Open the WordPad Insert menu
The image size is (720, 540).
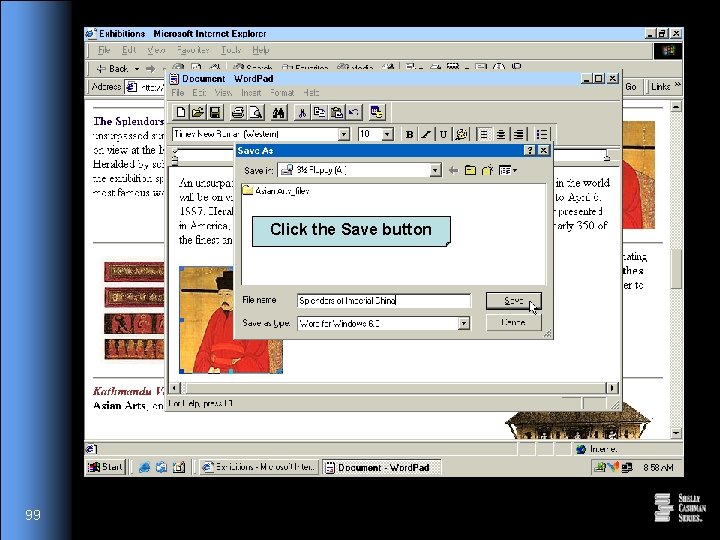tap(251, 93)
